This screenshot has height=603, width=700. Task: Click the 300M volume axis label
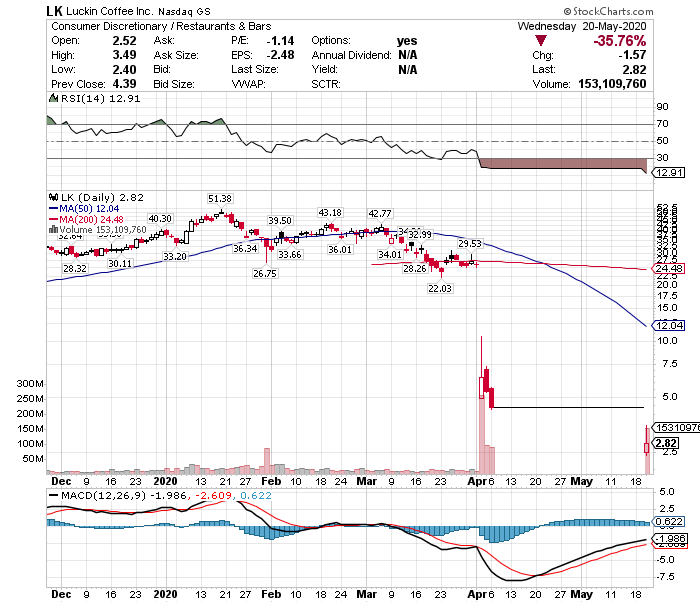[x=30, y=383]
